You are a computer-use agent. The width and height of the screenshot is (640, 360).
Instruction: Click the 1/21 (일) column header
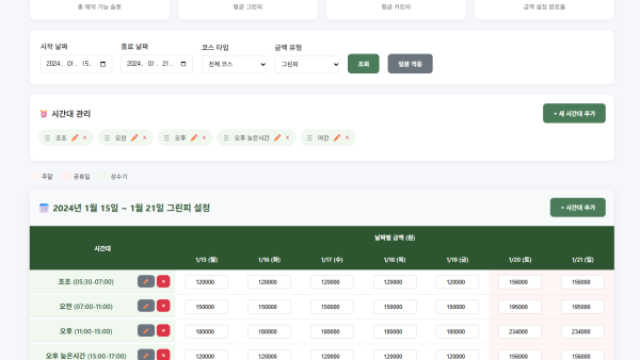(582, 260)
